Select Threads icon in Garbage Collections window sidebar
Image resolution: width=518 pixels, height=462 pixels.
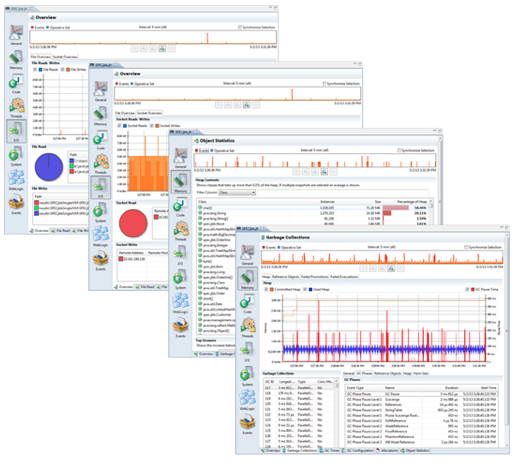(248, 327)
